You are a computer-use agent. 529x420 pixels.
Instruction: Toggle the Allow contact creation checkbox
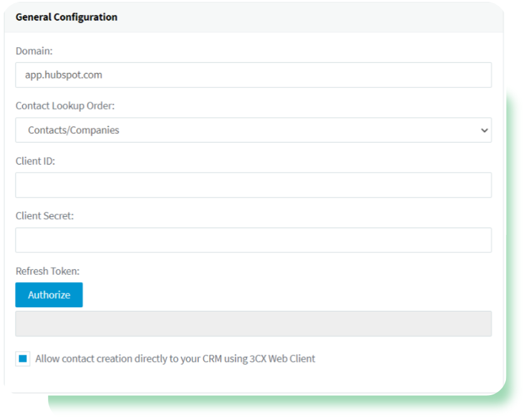23,358
